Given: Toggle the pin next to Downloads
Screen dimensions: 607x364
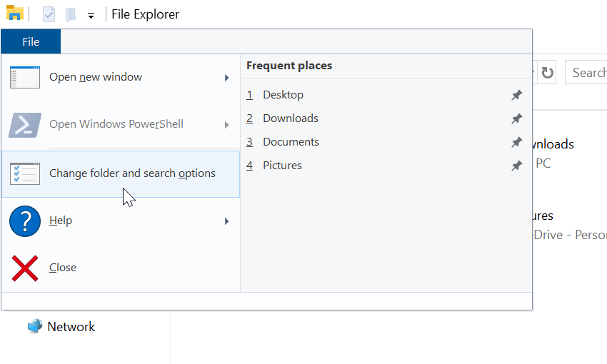Looking at the screenshot, I should 517,118.
